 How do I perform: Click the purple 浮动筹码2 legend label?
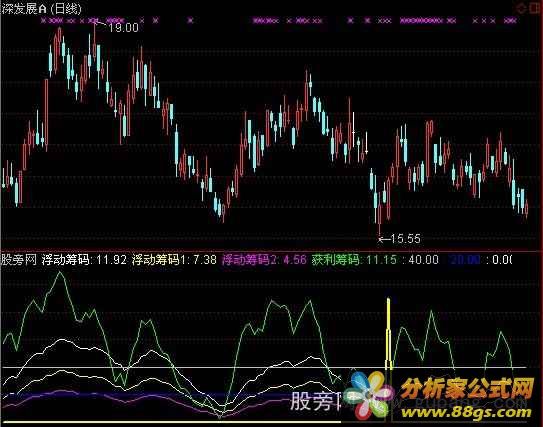(249, 260)
